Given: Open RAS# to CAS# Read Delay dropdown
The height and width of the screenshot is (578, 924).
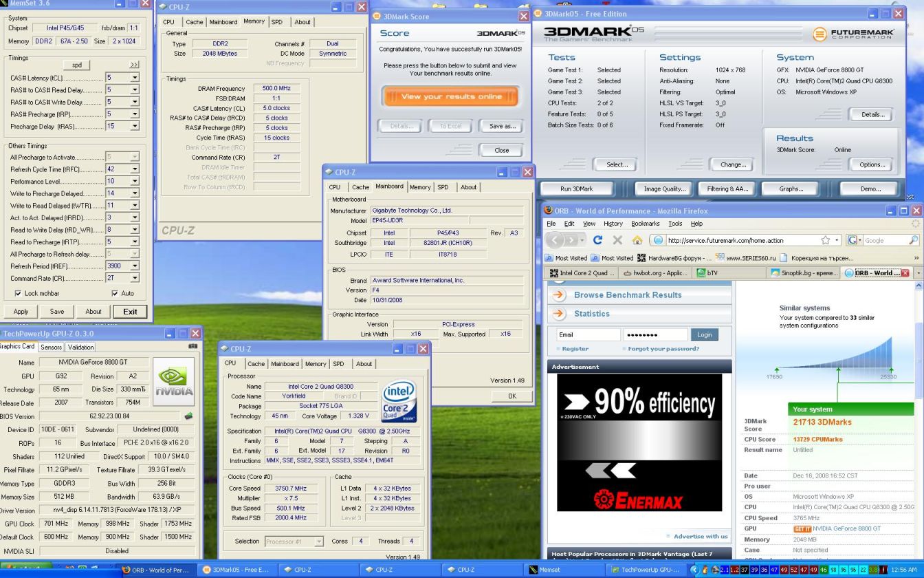Looking at the screenshot, I should click(135, 90).
